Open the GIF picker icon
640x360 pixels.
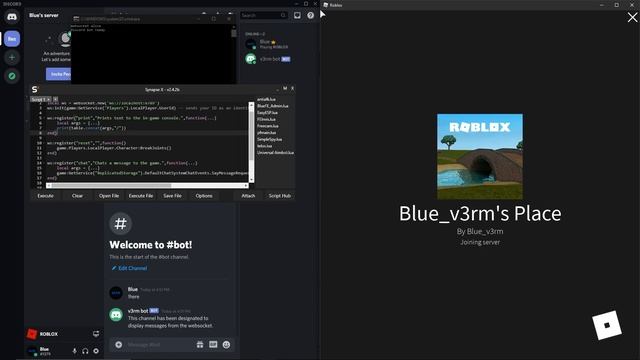click(x=213, y=345)
